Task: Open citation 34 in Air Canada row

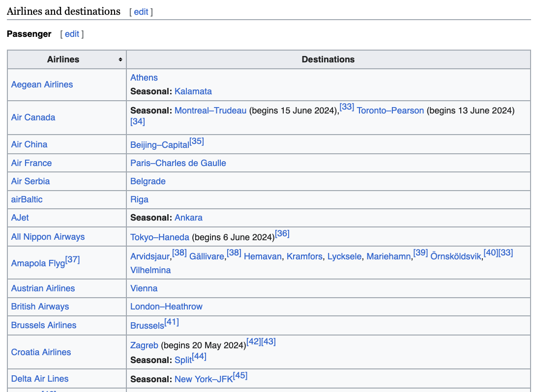Action: [138, 121]
